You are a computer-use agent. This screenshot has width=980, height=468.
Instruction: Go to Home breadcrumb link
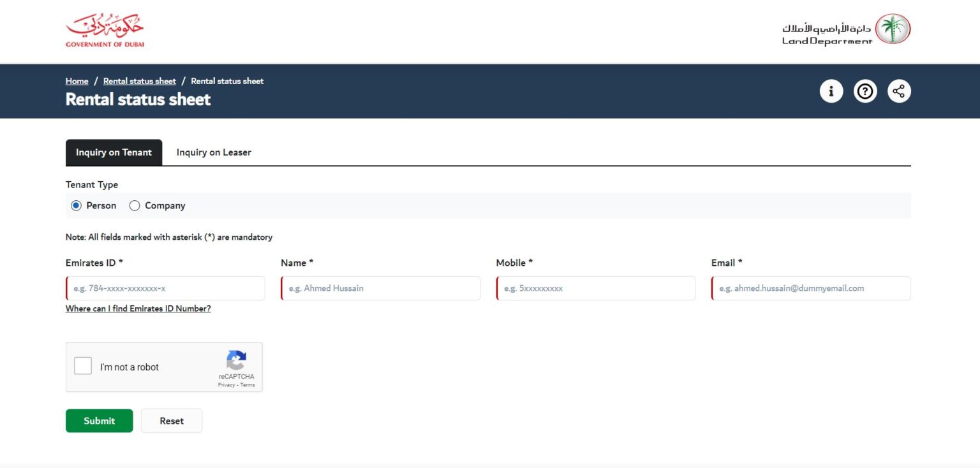click(77, 81)
